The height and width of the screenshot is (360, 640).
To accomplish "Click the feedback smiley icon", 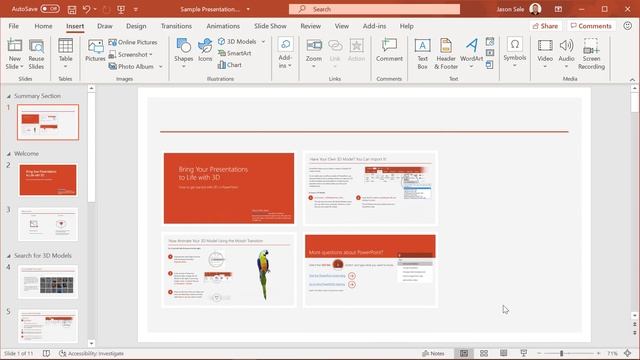I will 627,26.
